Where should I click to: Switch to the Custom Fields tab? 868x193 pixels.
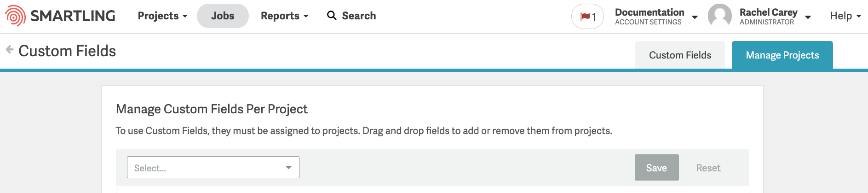(680, 55)
